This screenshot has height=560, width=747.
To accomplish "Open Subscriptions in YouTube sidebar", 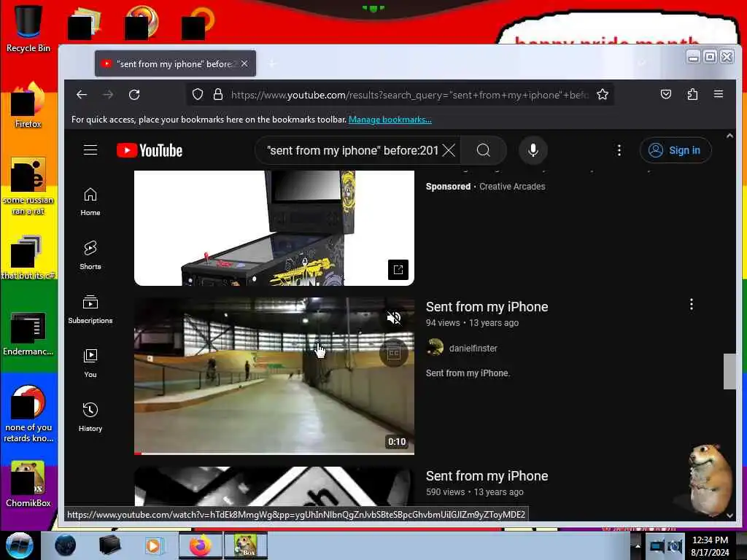I will (90, 309).
